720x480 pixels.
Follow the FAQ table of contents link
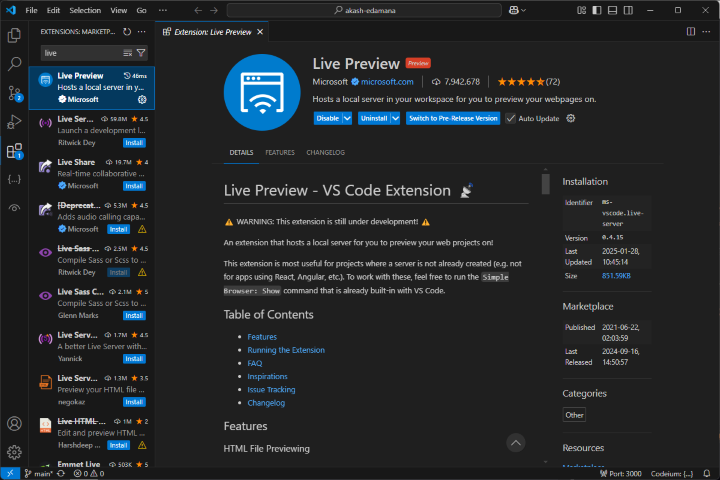coord(255,363)
